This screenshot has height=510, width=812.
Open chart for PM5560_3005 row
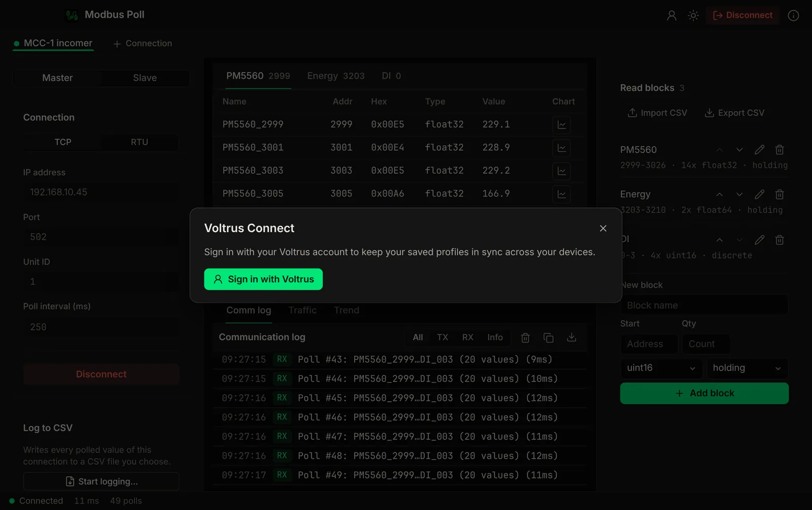coord(562,194)
